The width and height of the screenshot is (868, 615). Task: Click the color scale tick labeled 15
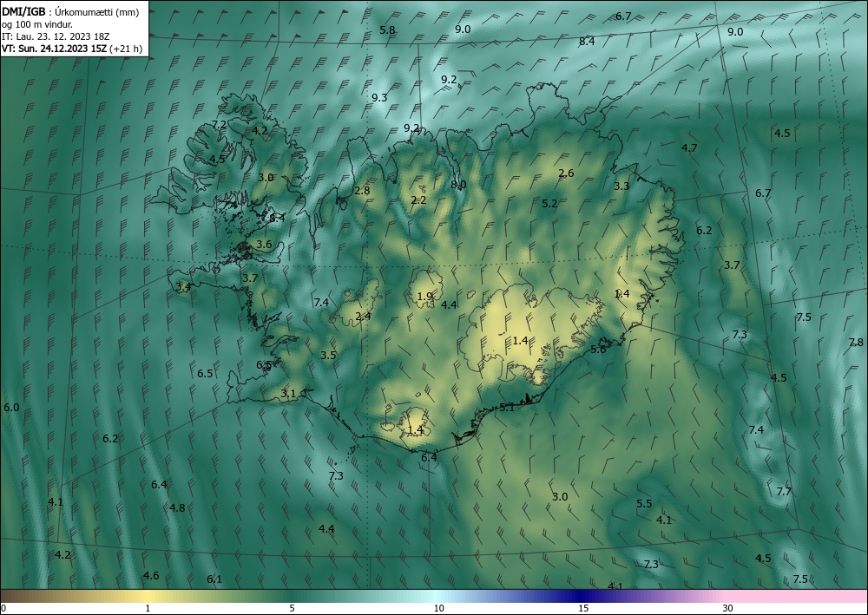[583, 609]
